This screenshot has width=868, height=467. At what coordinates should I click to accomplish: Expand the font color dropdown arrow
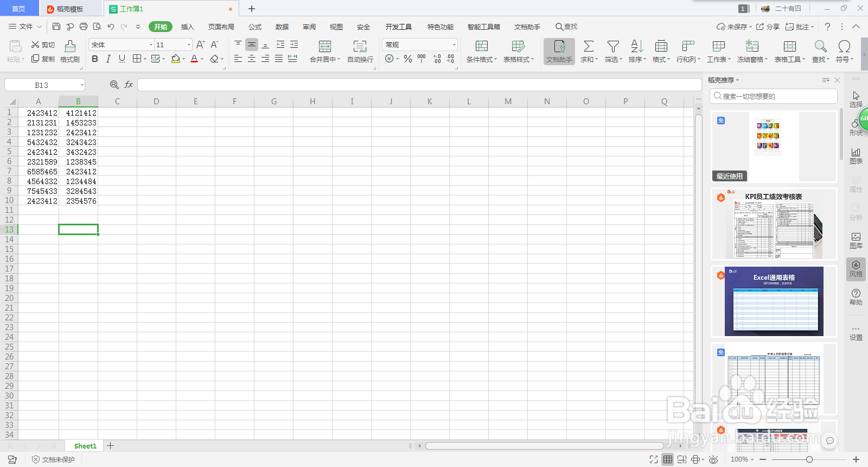pos(202,59)
